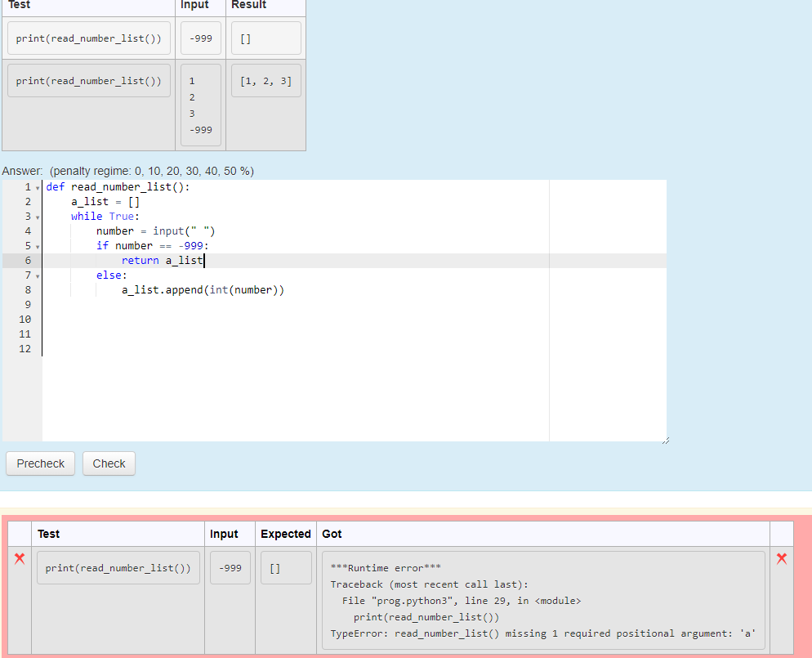The width and height of the screenshot is (812, 658).
Task: Collapse the while True fold arrow
Action: (x=38, y=217)
